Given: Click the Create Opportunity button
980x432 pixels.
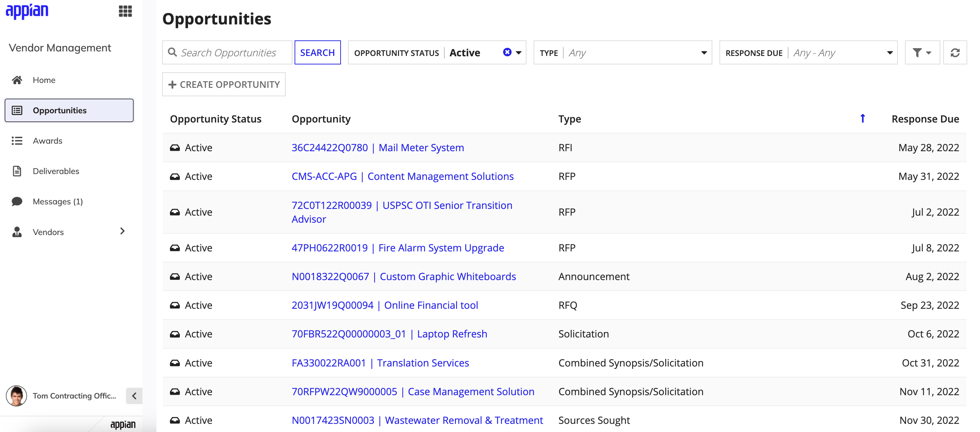Looking at the screenshot, I should [x=224, y=85].
